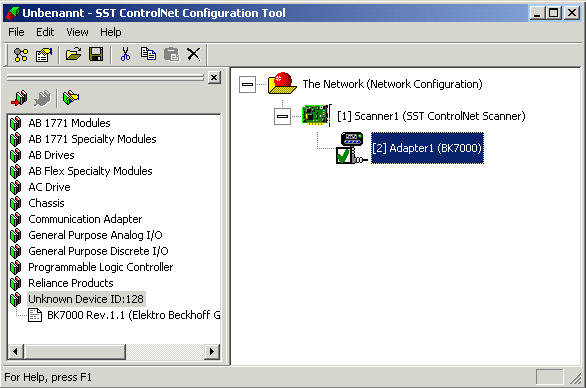Viewport: 586px width, 388px height.
Task: Select AC Drive category
Action: pyautogui.click(x=49, y=187)
